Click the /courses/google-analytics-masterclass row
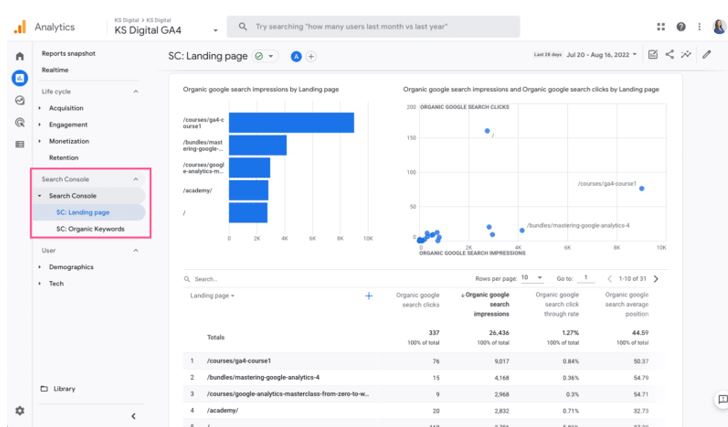 coord(422,394)
